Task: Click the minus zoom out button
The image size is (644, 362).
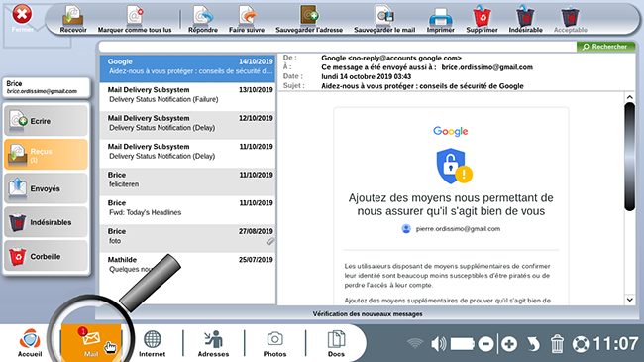Action: (x=485, y=343)
